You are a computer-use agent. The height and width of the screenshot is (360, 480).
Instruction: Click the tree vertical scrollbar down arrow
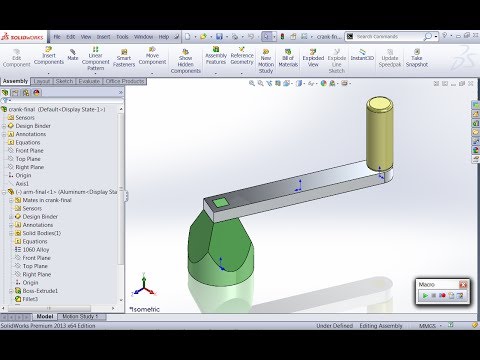point(121,300)
